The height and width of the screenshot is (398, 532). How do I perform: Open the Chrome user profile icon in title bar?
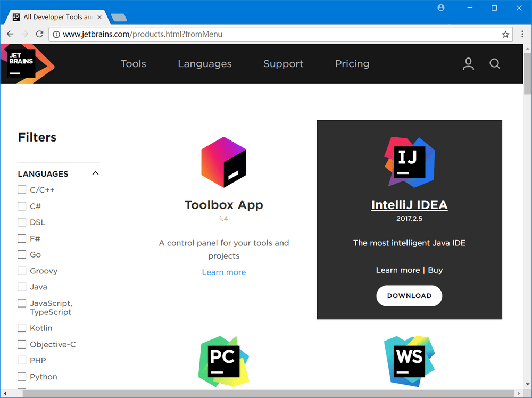(440, 7)
